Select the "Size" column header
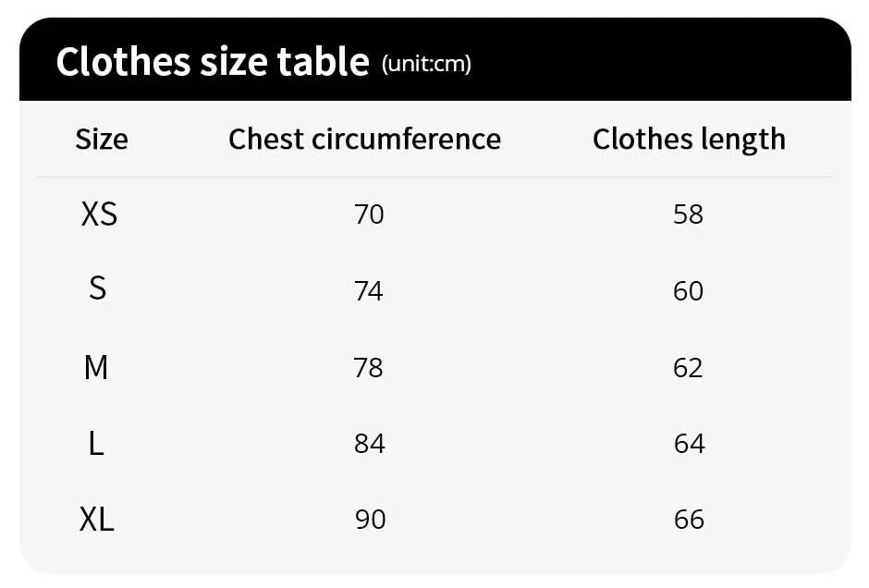Image resolution: width=869 pixels, height=588 pixels. pos(102,139)
